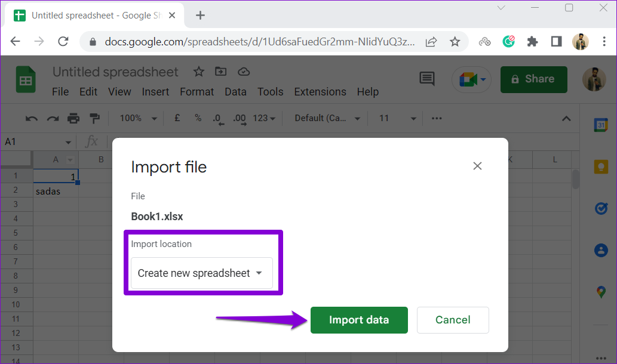
Task: Open Google Tasks side panel icon
Action: (x=601, y=208)
